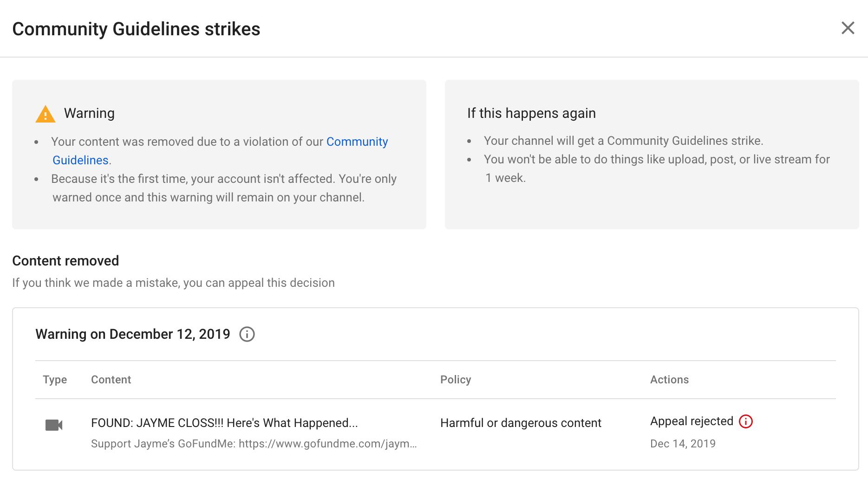Click the If this happens again heading
Viewport: 868px width, 485px height.
[x=531, y=113]
